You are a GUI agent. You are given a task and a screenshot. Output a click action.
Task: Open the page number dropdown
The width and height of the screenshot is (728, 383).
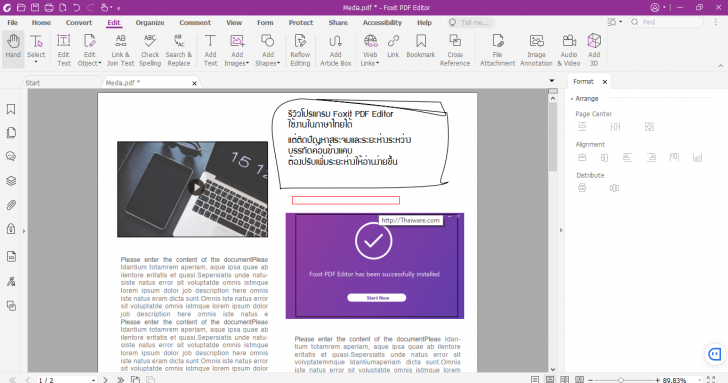[x=93, y=380]
